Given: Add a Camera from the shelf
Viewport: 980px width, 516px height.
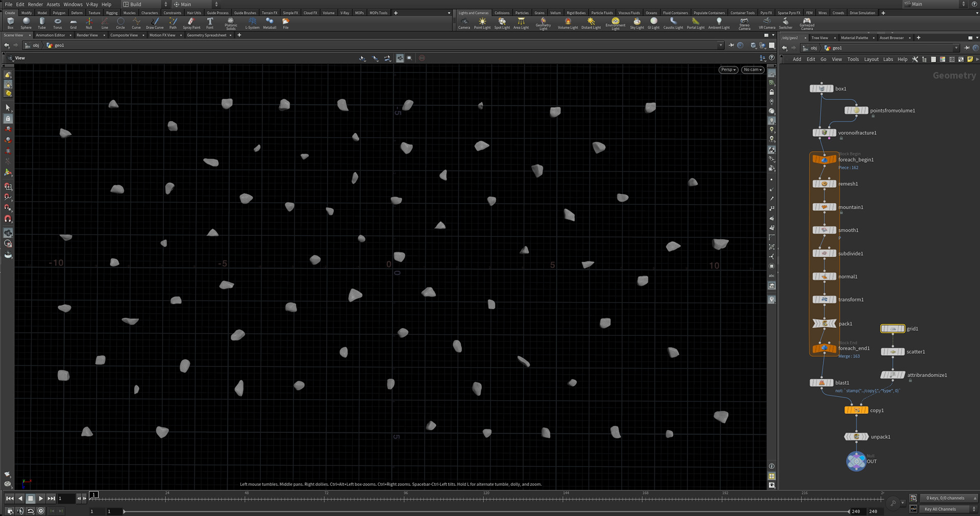Looking at the screenshot, I should point(464,23).
